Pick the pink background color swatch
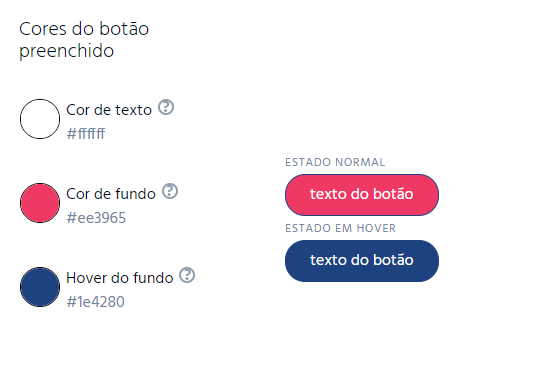The image size is (539, 368). pyautogui.click(x=40, y=203)
